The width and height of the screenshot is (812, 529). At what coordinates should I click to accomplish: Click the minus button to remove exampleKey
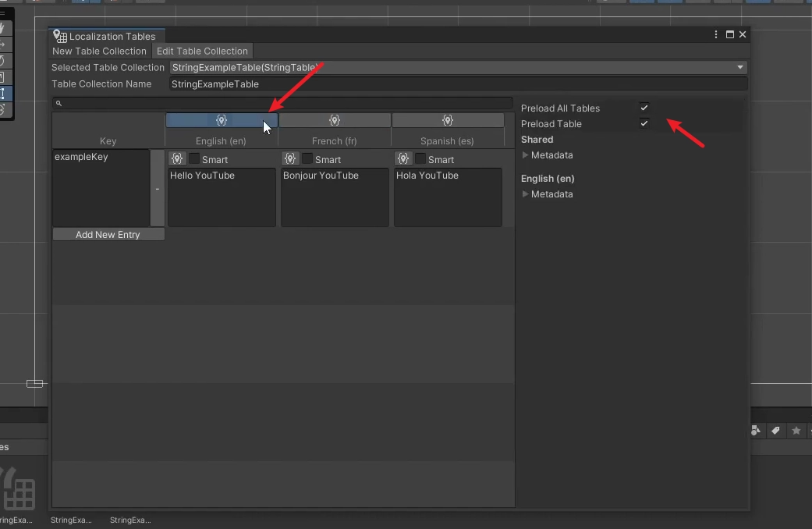click(158, 189)
